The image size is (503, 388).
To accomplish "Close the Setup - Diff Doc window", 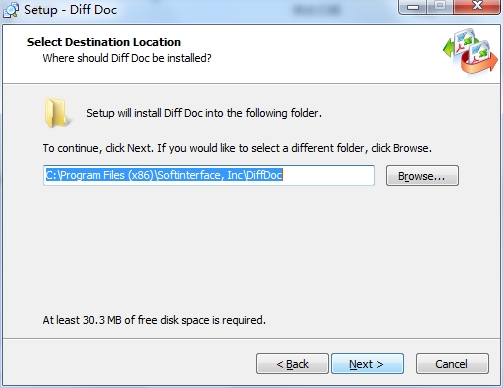I will click(x=477, y=7).
